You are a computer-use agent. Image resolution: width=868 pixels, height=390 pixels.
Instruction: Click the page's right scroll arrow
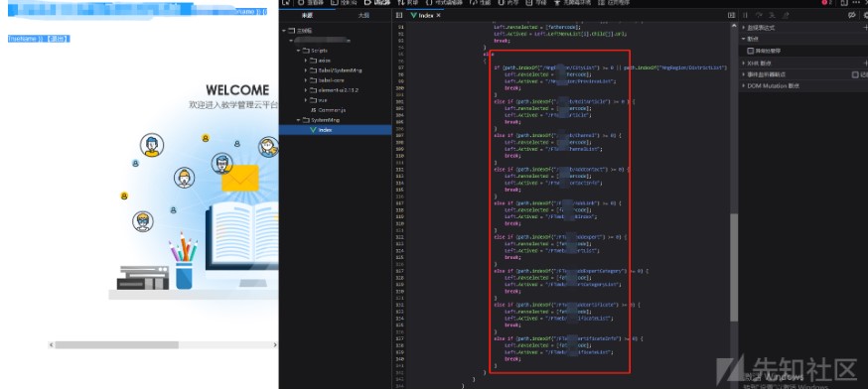[274, 344]
